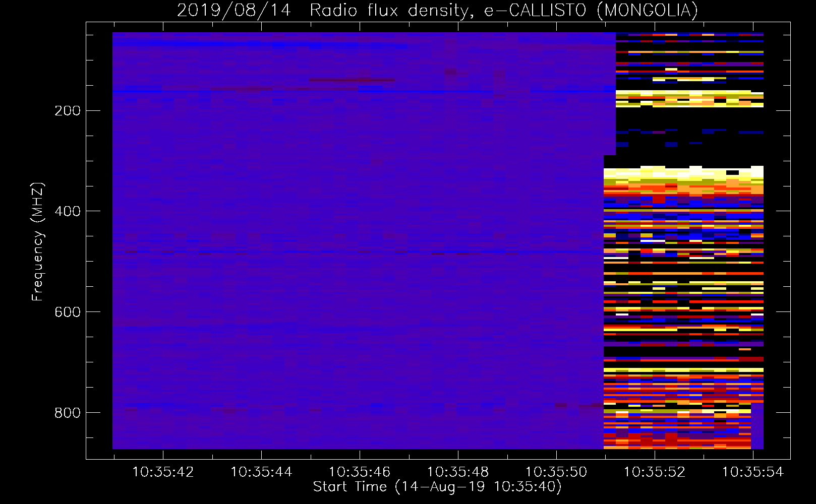This screenshot has height=504, width=816.
Task: Select the 600 frequency tick label
Action: pyautogui.click(x=68, y=312)
